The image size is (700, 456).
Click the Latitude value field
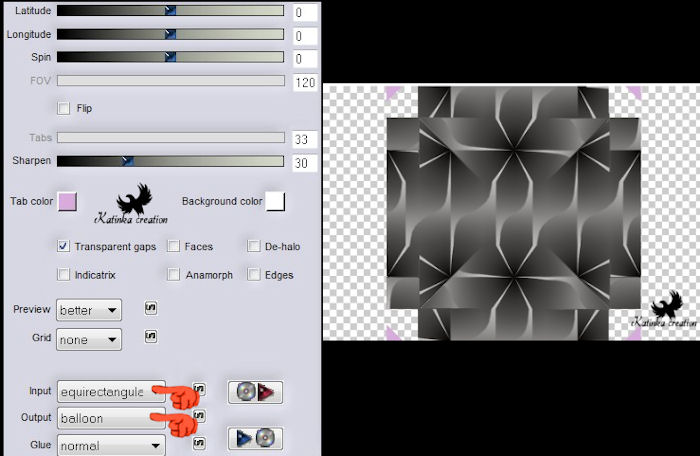[305, 13]
